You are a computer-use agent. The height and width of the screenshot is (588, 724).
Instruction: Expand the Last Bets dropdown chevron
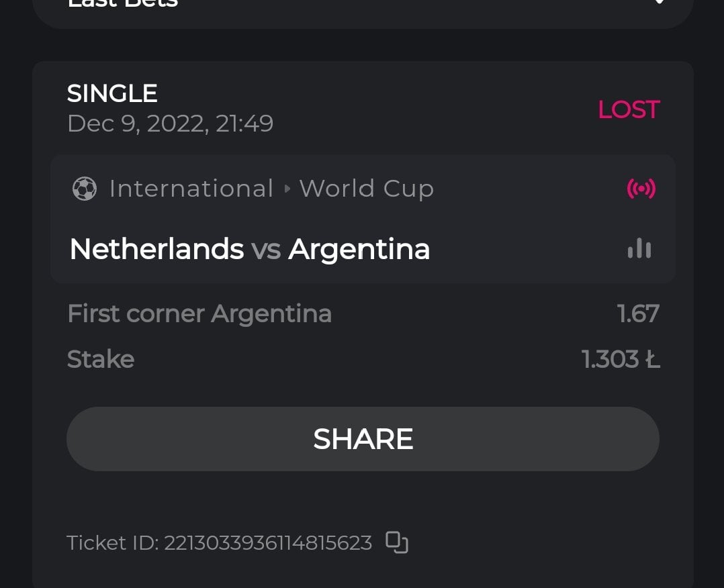tap(659, 2)
